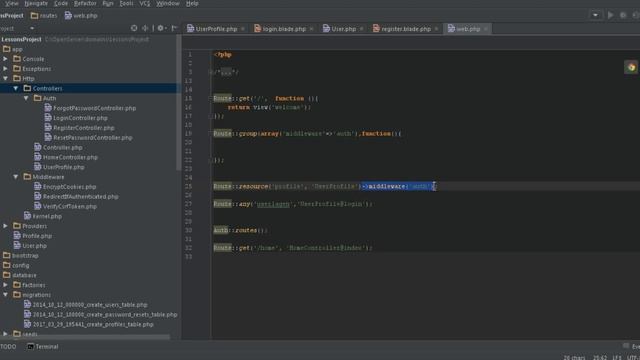Close the web.php editor tab

tap(486, 29)
